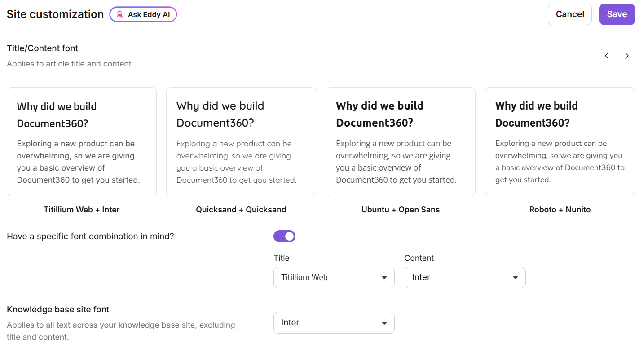Open the Title font dropdown
This screenshot has height=364, width=639.
(x=334, y=277)
